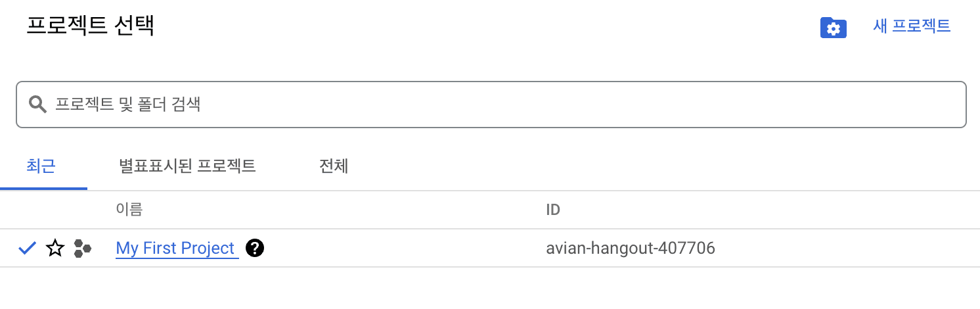Click the 새 프로젝트 link
This screenshot has height=309, width=980.
(x=912, y=26)
